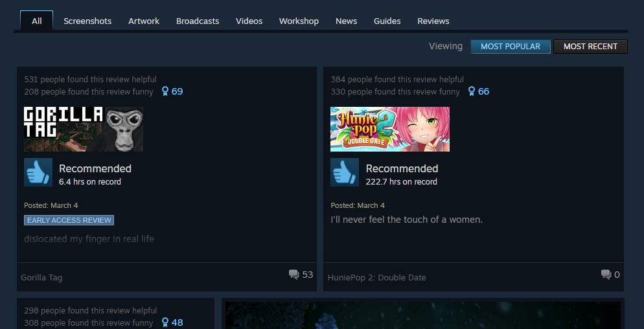The width and height of the screenshot is (644, 329).
Task: Open comments bubble on HuniePop 2 review
Action: point(606,275)
